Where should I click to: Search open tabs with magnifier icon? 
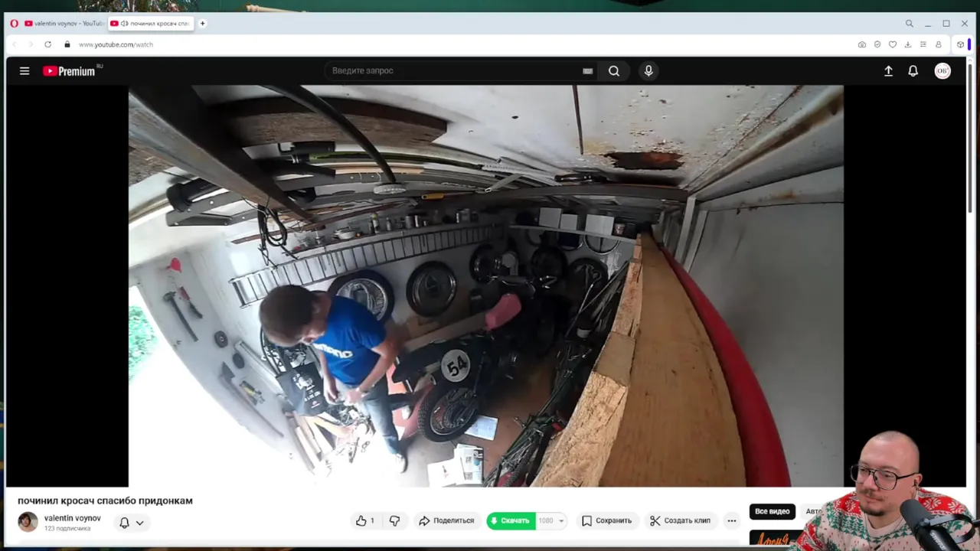(x=909, y=24)
